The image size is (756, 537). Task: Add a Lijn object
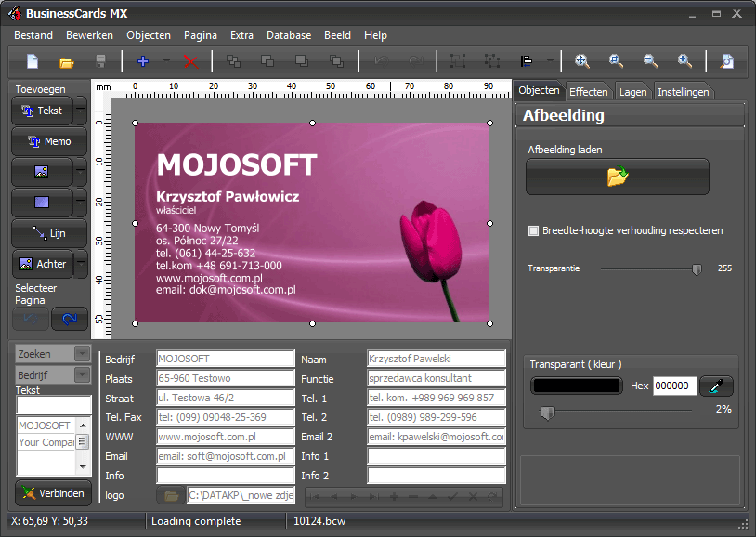49,233
